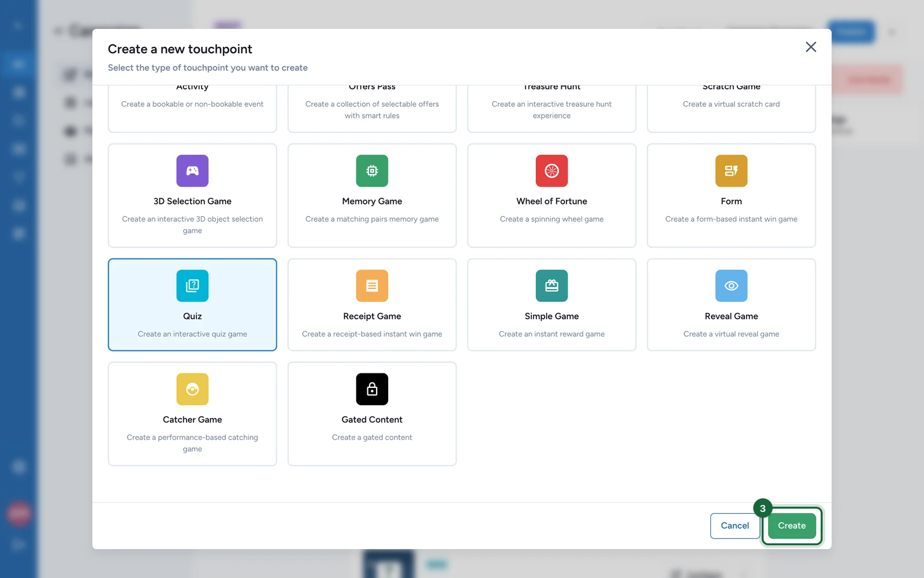Viewport: 924px width, 578px height.
Task: Click the Form touchpoint orange icon
Action: pos(731,171)
